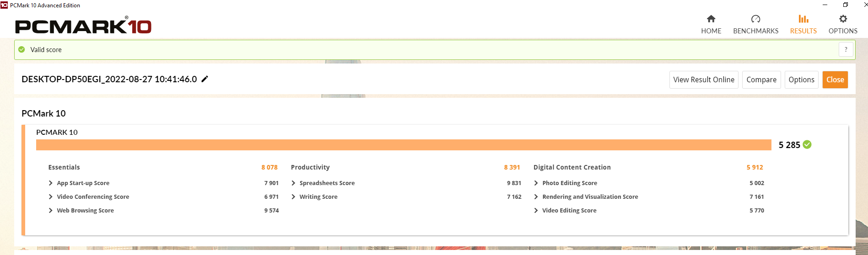Click the PCMark 10 section title
Image resolution: width=868 pixels, height=255 pixels.
pyautogui.click(x=43, y=113)
